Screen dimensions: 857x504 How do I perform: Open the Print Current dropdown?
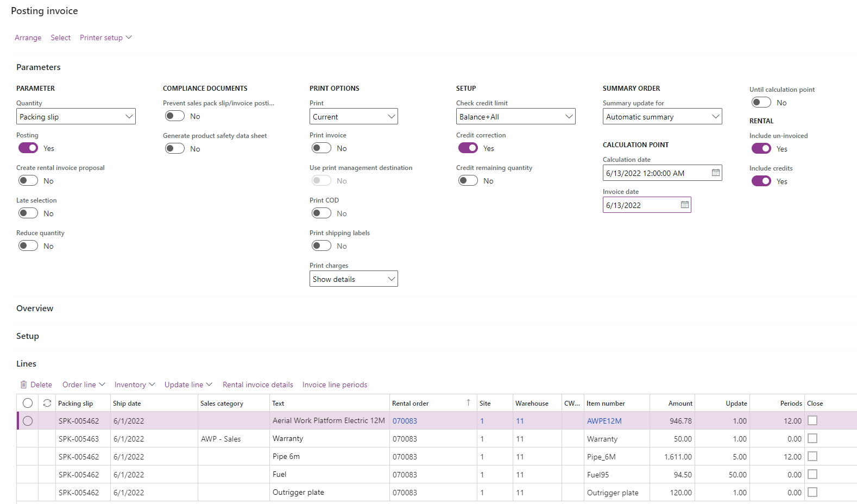point(354,116)
